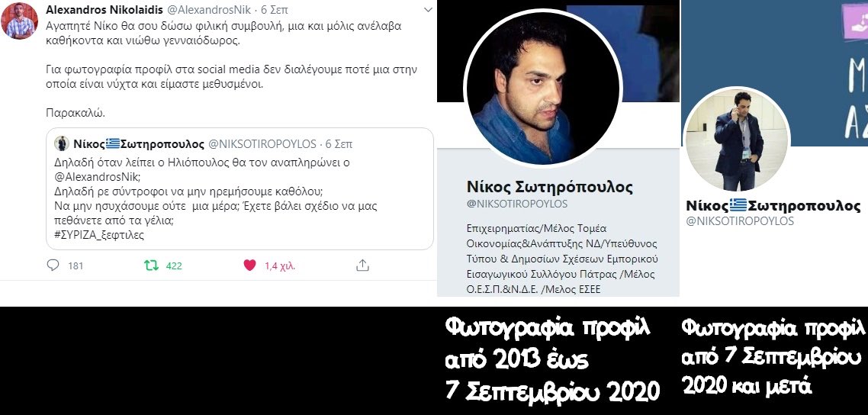Expand the tweet options chevron
868x415 pixels.
point(427,10)
